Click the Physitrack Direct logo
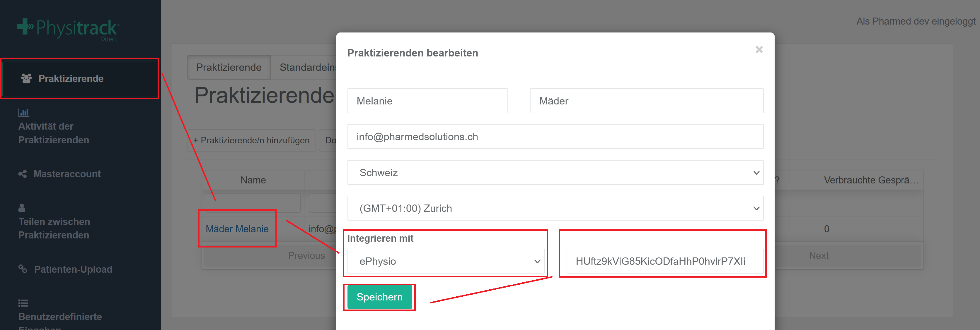The width and height of the screenshot is (980, 330). [68, 30]
